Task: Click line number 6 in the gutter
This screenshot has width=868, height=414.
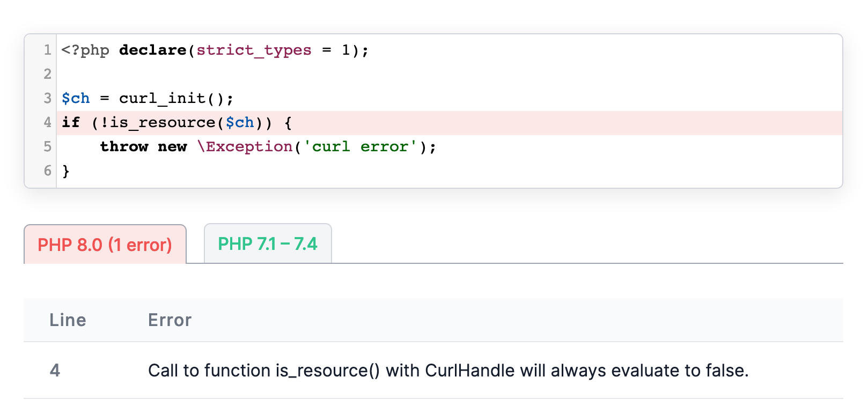Action: click(47, 171)
